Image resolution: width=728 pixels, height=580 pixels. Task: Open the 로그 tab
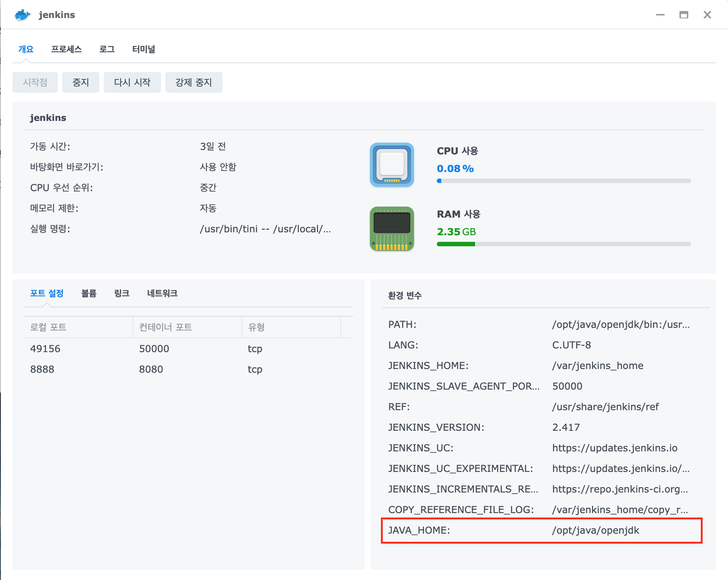click(107, 49)
